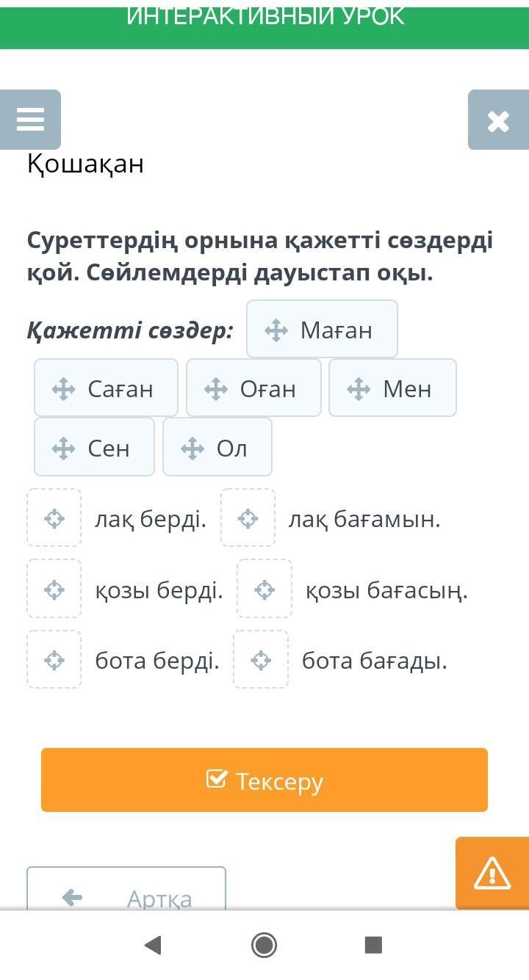The width and height of the screenshot is (529, 980).
Task: Tap the blank slot before "бота бағады"
Action: 261,660
